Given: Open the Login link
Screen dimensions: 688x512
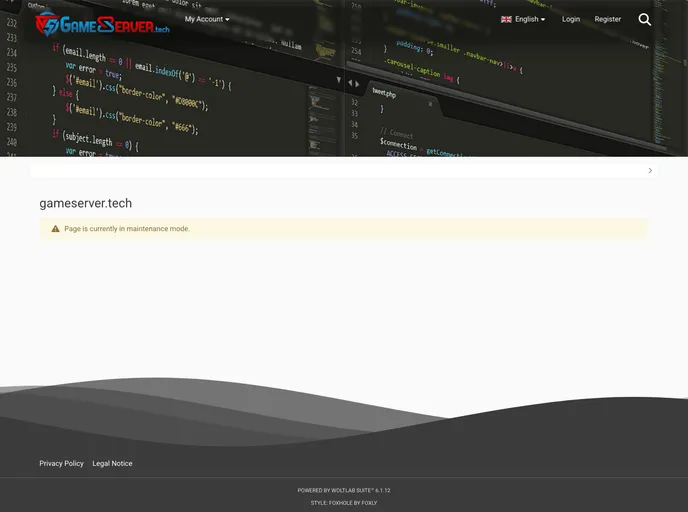Looking at the screenshot, I should (571, 19).
